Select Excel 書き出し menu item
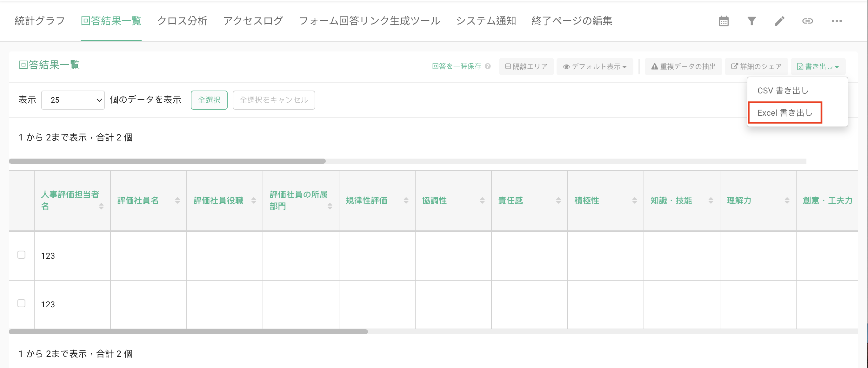The height and width of the screenshot is (368, 868). [785, 113]
